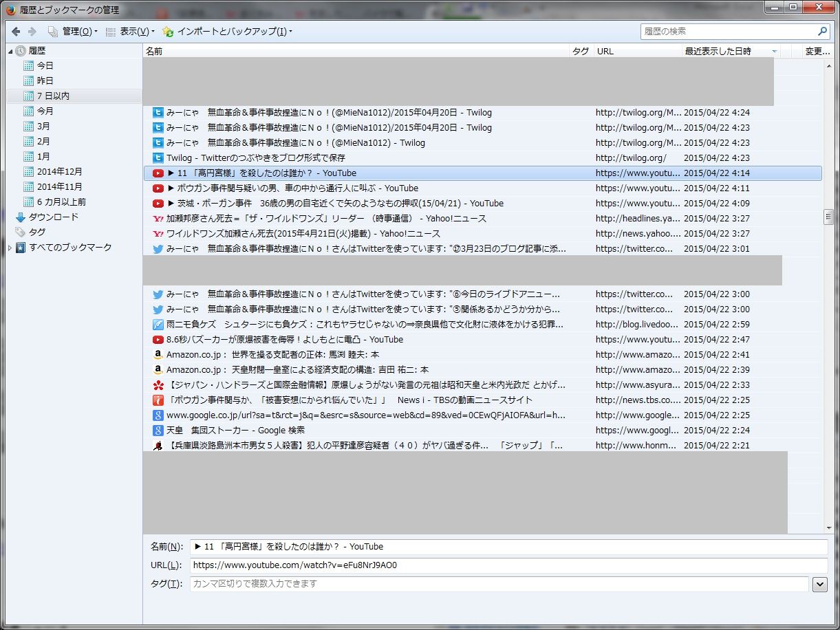Click the Twitter bird icon of 3:01 entry
Viewport: 840px width, 630px height.
click(x=158, y=249)
